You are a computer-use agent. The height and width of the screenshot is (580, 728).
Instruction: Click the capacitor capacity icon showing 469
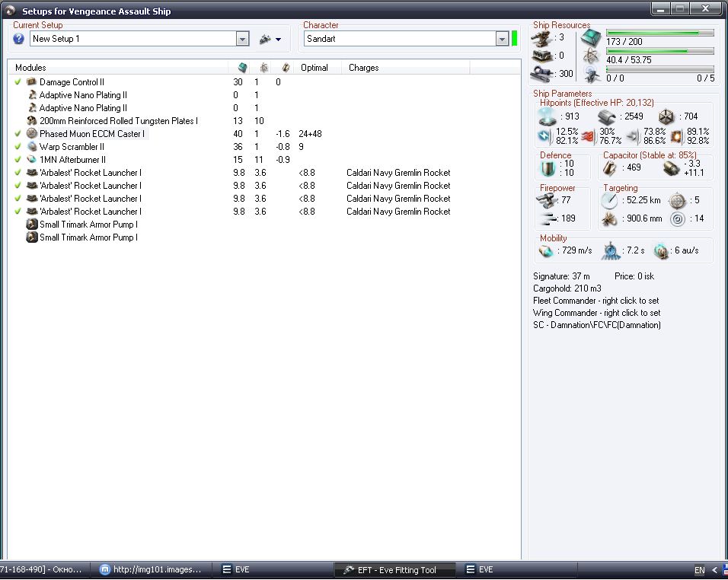609,168
